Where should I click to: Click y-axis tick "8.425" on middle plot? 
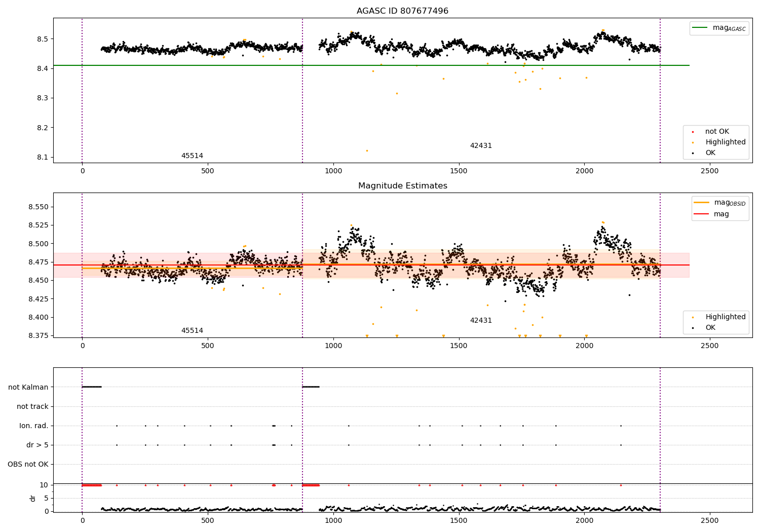click(39, 299)
